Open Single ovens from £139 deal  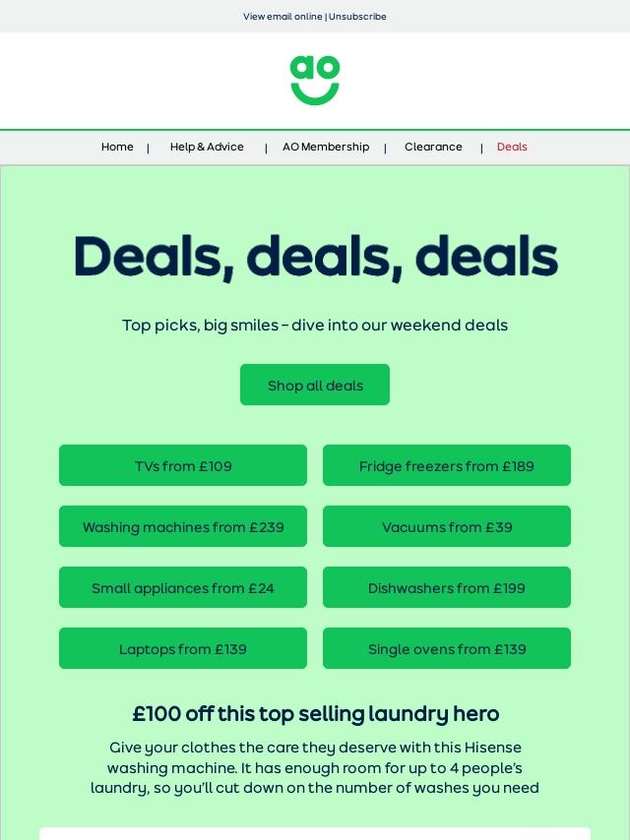point(447,648)
